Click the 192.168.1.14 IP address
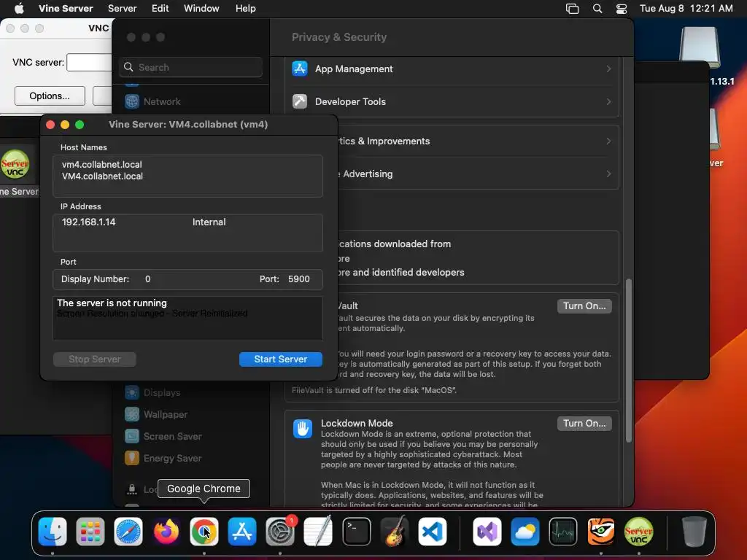Viewport: 747px width, 560px height. point(88,222)
